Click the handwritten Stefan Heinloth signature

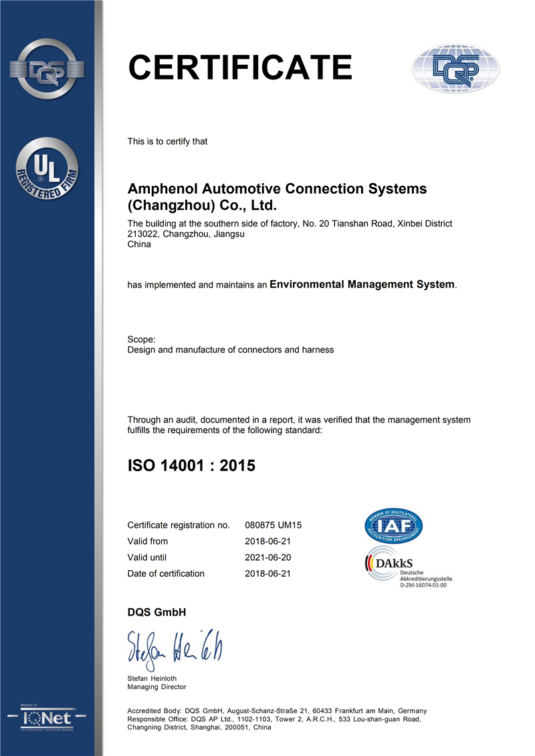pos(175,649)
